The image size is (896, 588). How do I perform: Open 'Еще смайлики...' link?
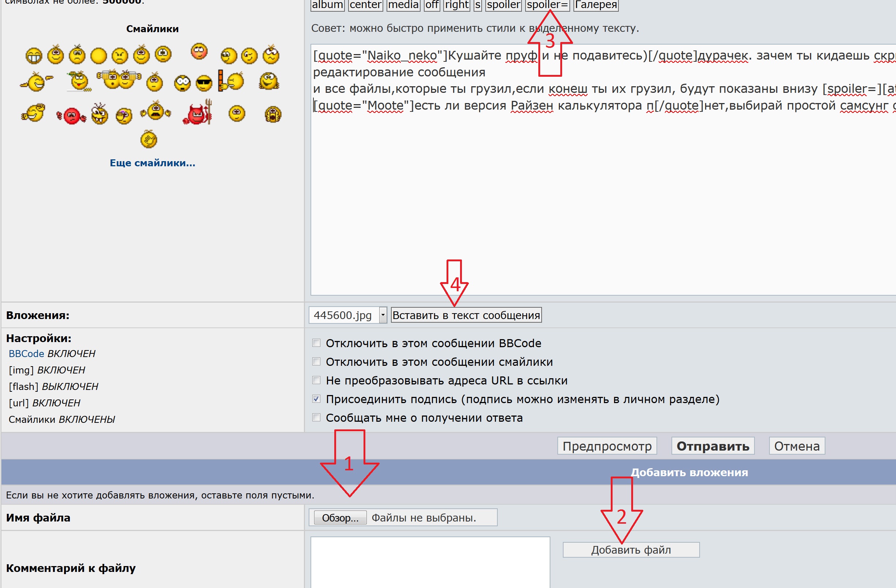click(x=153, y=163)
